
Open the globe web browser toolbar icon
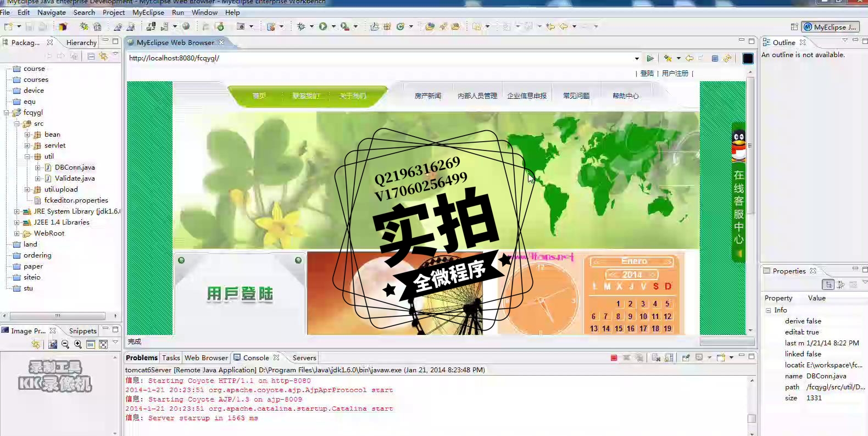click(186, 26)
